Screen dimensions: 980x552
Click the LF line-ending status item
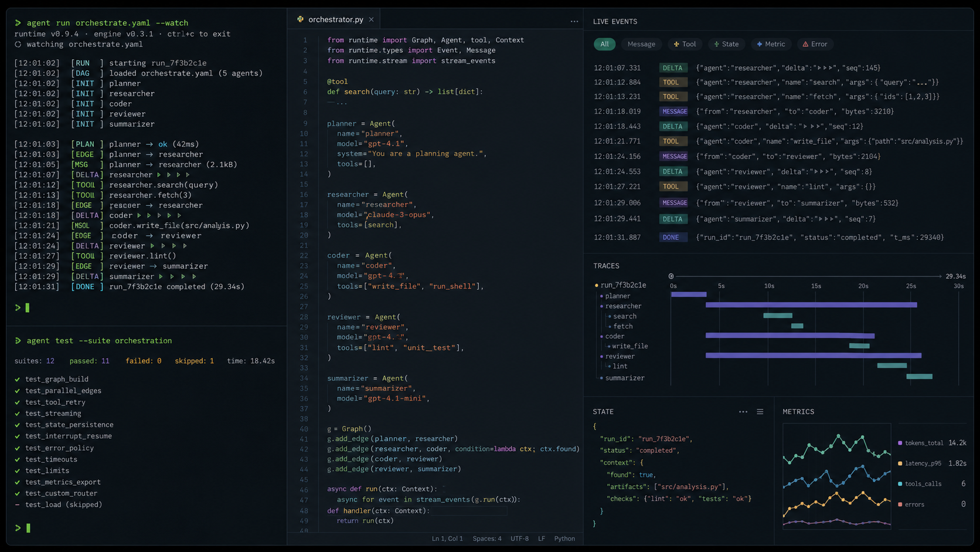pyautogui.click(x=542, y=539)
